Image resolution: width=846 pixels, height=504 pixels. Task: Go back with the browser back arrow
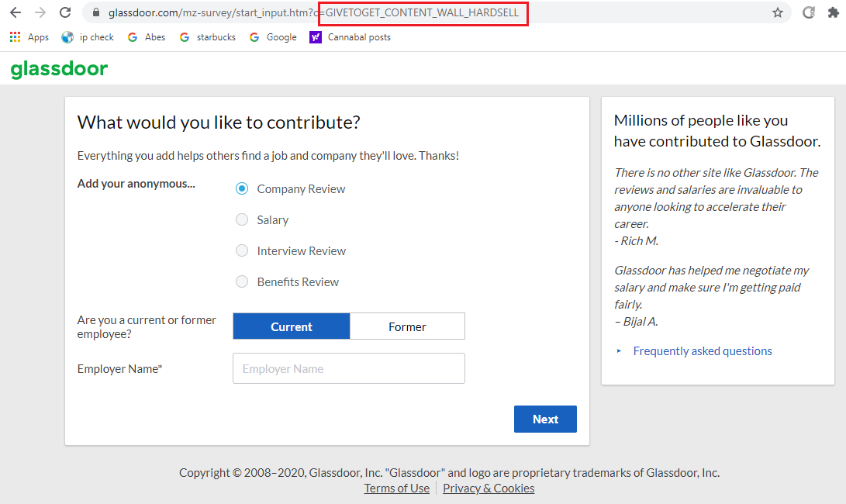(x=15, y=12)
